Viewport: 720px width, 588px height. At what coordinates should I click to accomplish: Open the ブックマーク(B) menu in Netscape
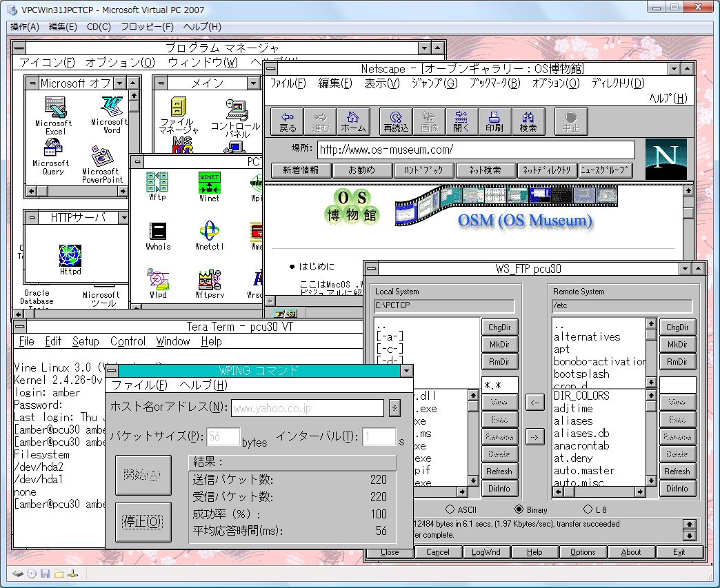click(494, 83)
